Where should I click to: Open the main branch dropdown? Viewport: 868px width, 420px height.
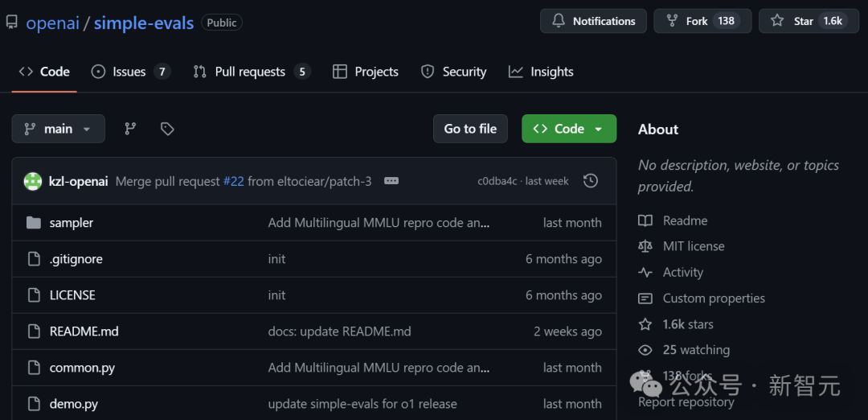point(58,129)
